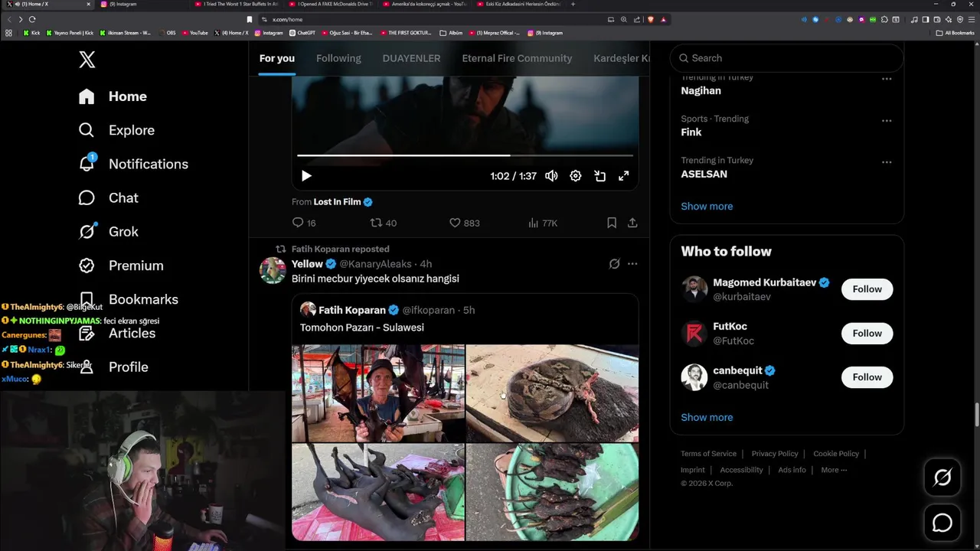Open more options for ASELSAN trend
The image size is (980, 551).
[887, 162]
